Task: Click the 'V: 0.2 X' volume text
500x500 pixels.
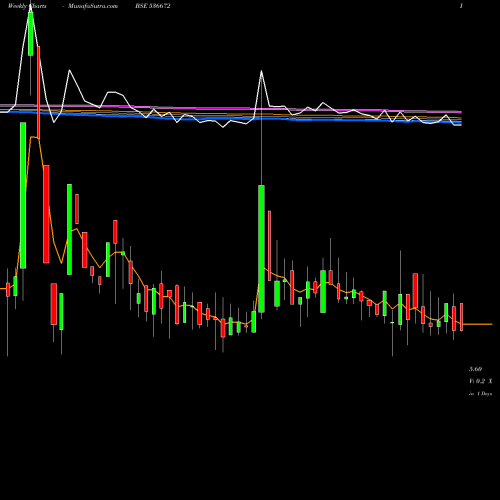Action: pos(481,381)
